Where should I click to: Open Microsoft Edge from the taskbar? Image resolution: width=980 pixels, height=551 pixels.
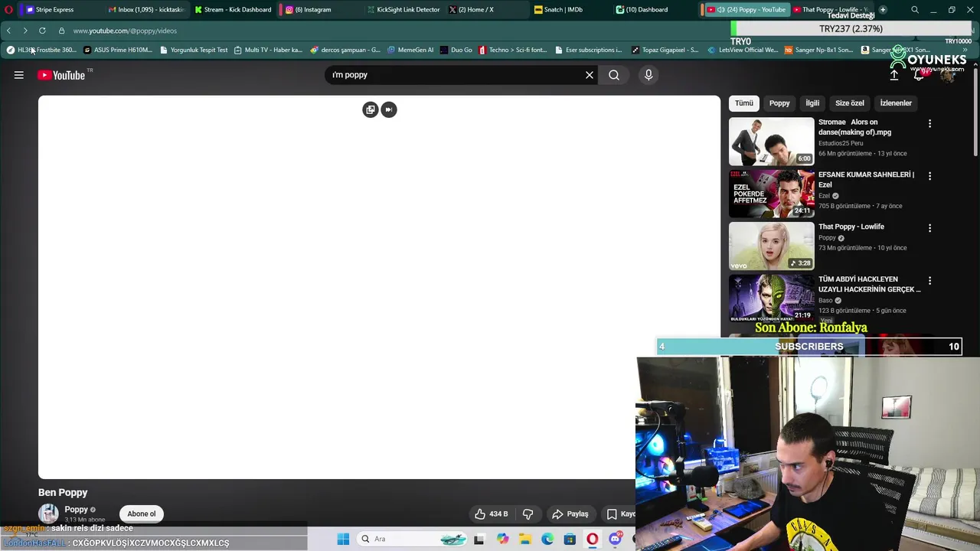click(x=547, y=539)
